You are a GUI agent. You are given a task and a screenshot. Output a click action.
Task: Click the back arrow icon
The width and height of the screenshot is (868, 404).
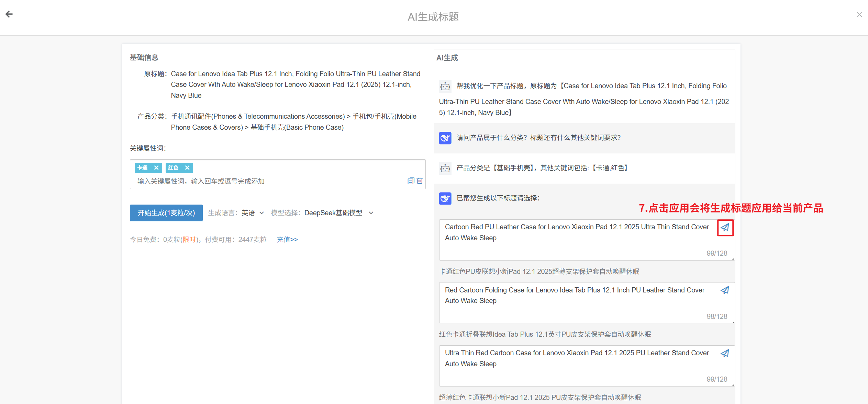pyautogui.click(x=9, y=14)
